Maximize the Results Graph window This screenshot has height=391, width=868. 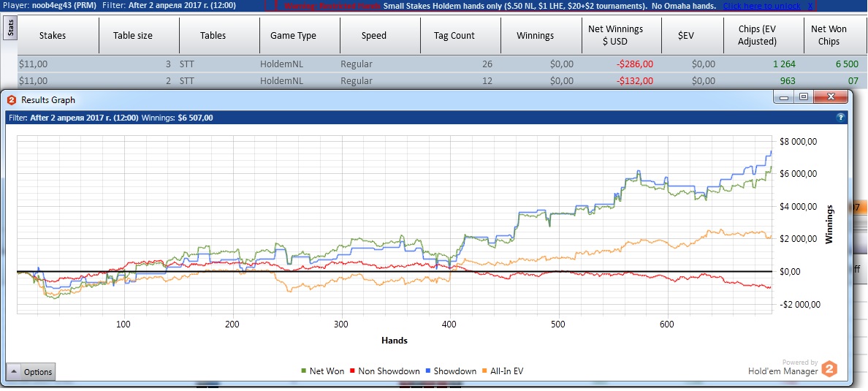pos(803,97)
